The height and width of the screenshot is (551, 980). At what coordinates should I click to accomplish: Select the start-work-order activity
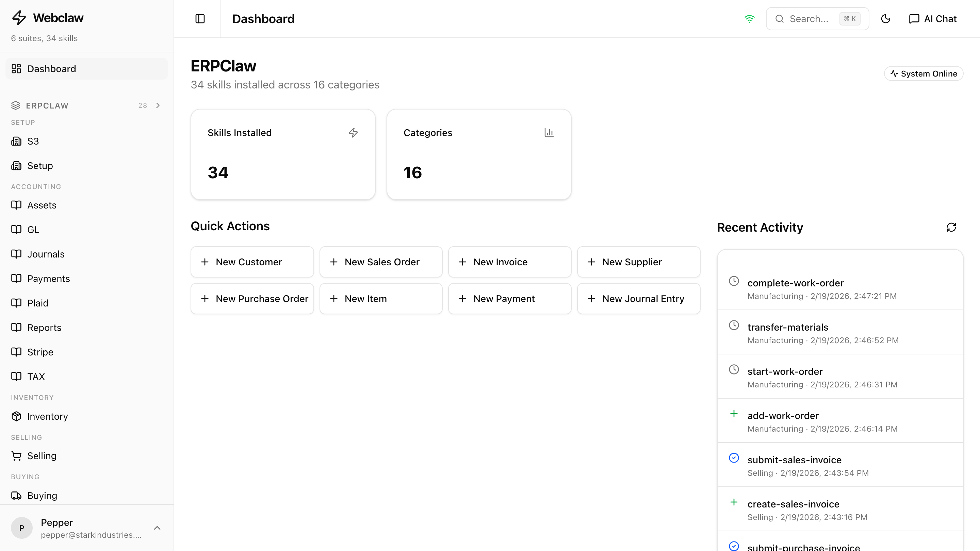tap(840, 377)
